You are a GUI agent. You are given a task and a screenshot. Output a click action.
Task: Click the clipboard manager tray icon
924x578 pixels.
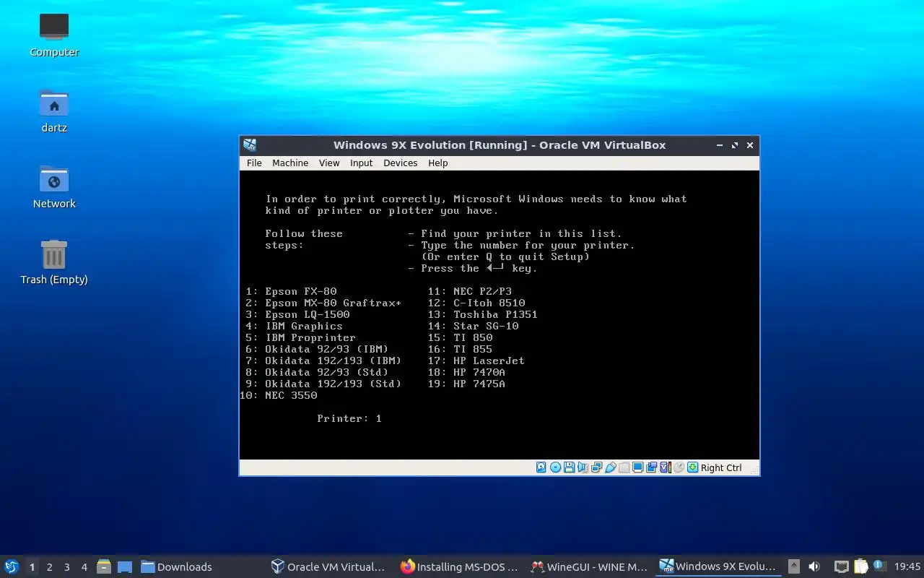pos(860,567)
